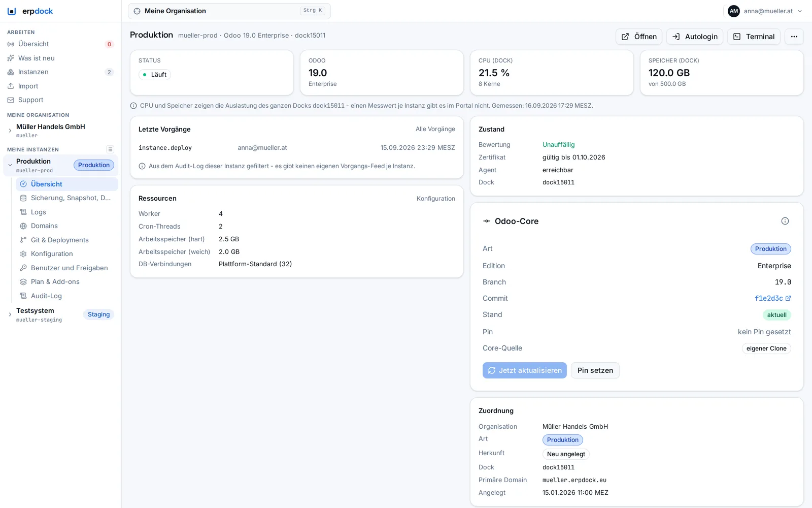
Task: Click the Git & Deployments branch icon
Action: click(23, 240)
